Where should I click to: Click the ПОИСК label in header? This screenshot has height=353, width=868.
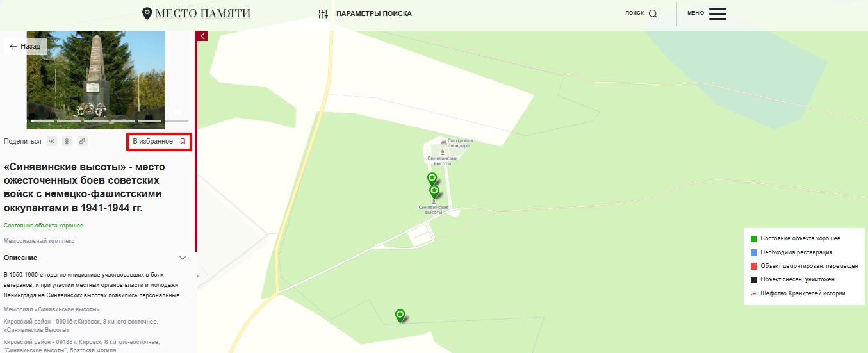(634, 13)
